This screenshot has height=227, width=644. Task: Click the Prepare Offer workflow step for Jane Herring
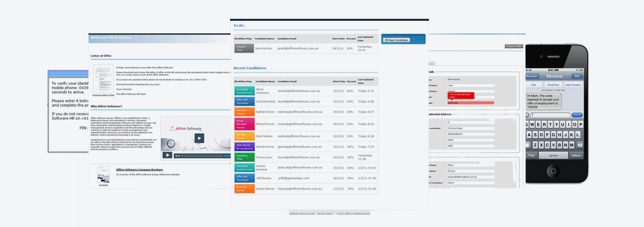click(x=244, y=48)
